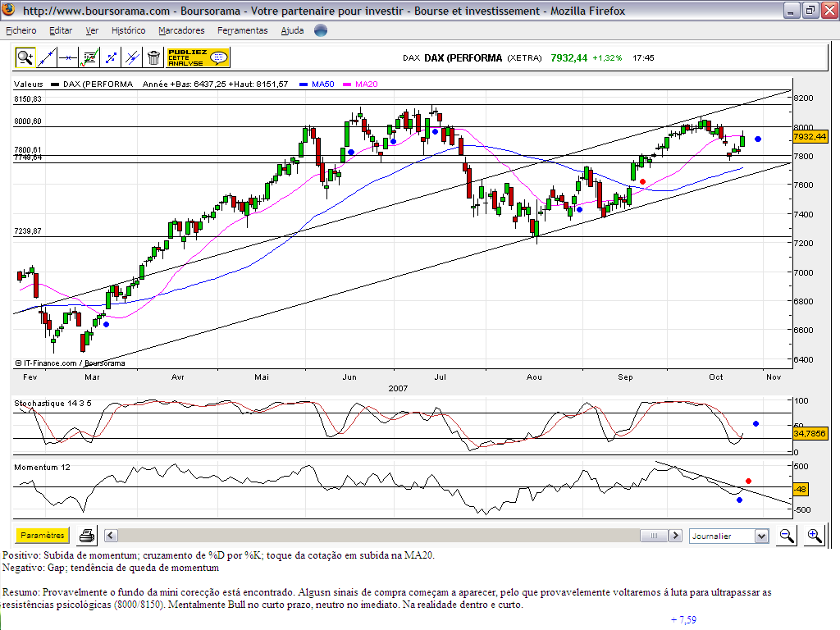The image size is (840, 630).
Task: Click the 8000,60 level label
Action: pyautogui.click(x=28, y=121)
